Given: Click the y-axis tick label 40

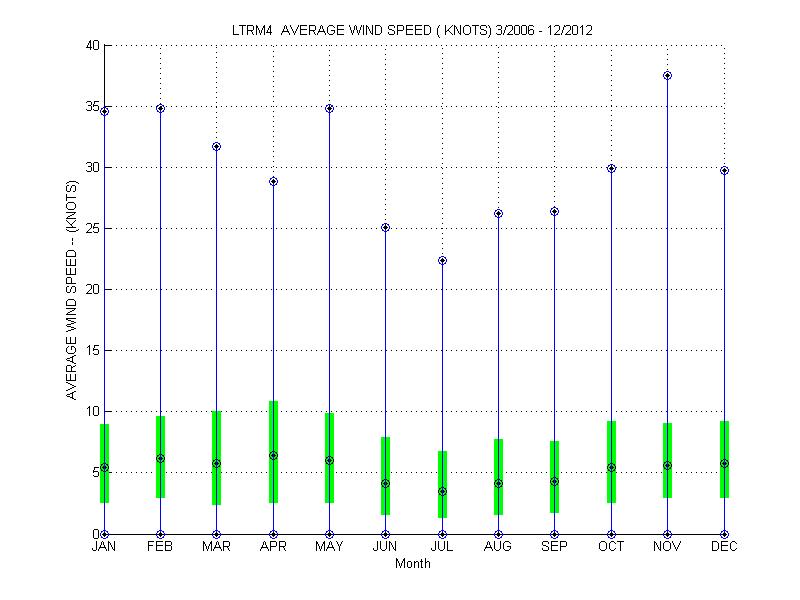Looking at the screenshot, I should pos(93,45).
